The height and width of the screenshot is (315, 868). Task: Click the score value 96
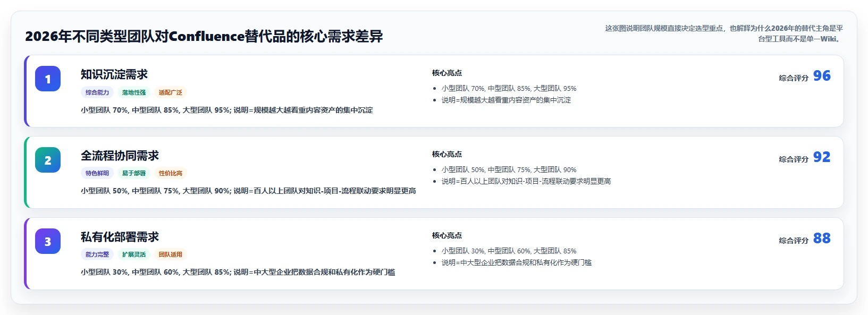822,76
